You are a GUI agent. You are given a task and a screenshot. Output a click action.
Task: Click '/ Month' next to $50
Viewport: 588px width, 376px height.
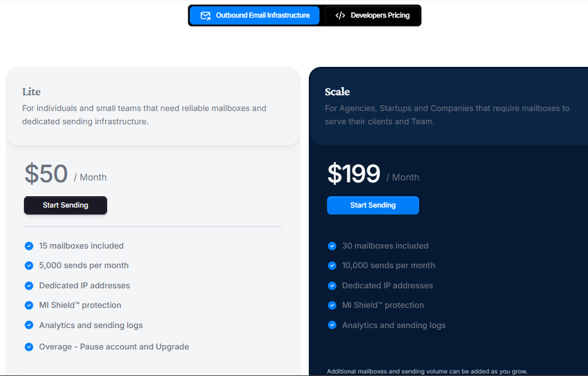[x=90, y=177]
